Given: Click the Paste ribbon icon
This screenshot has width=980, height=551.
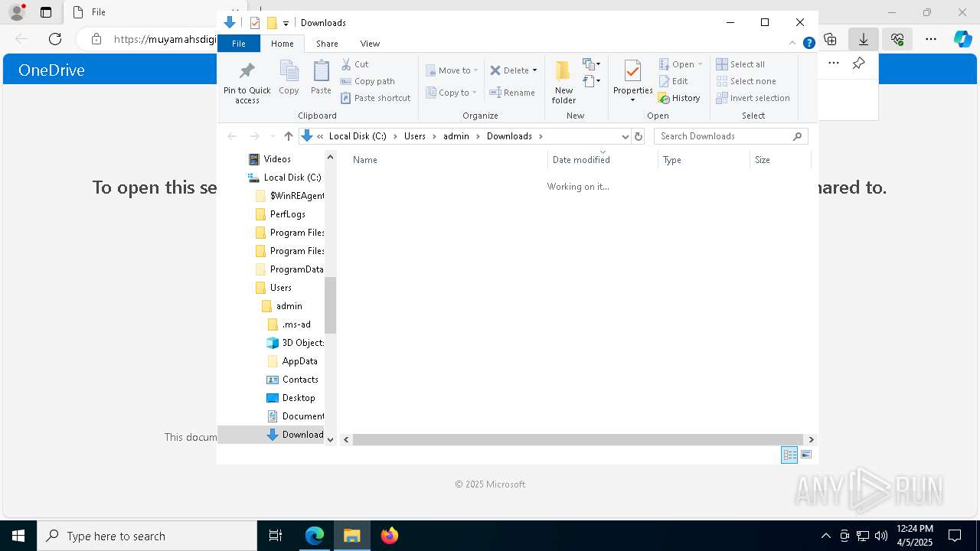Looking at the screenshot, I should [x=321, y=78].
